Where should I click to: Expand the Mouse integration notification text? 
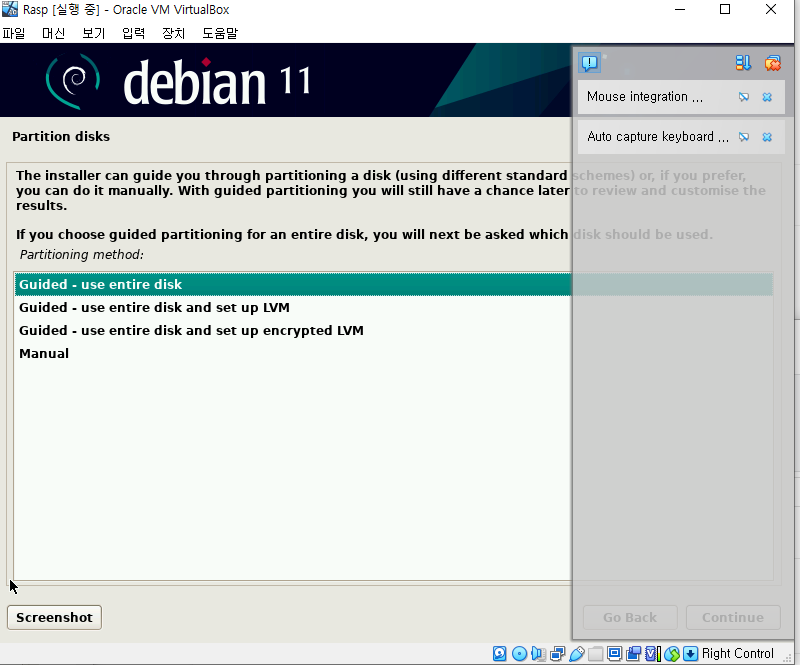[645, 96]
